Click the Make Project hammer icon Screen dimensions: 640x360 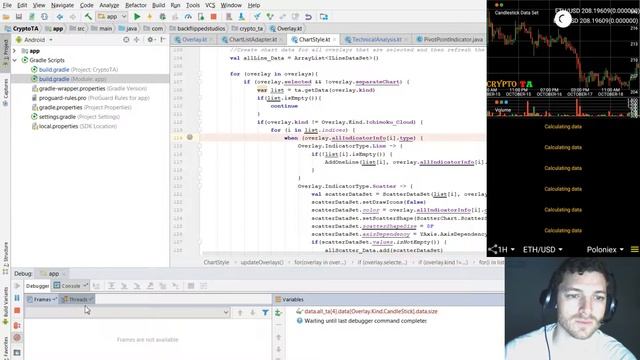[x=88, y=17]
